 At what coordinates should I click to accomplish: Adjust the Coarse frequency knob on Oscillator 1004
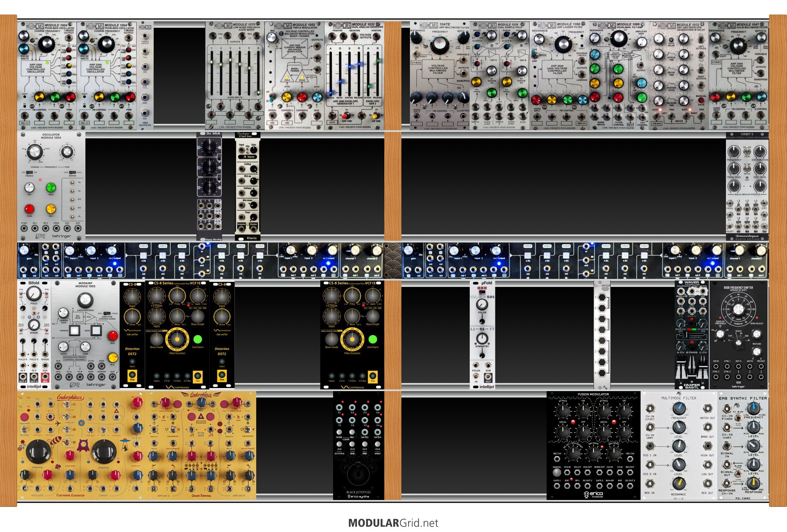[34, 152]
